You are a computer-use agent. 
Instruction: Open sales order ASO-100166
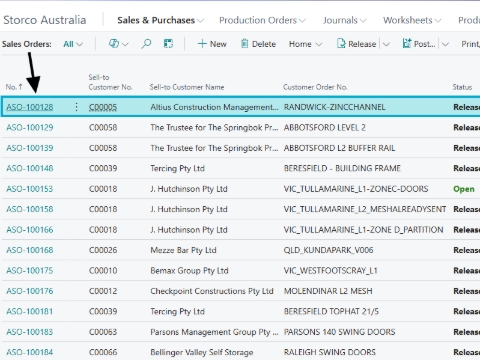pyautogui.click(x=30, y=230)
